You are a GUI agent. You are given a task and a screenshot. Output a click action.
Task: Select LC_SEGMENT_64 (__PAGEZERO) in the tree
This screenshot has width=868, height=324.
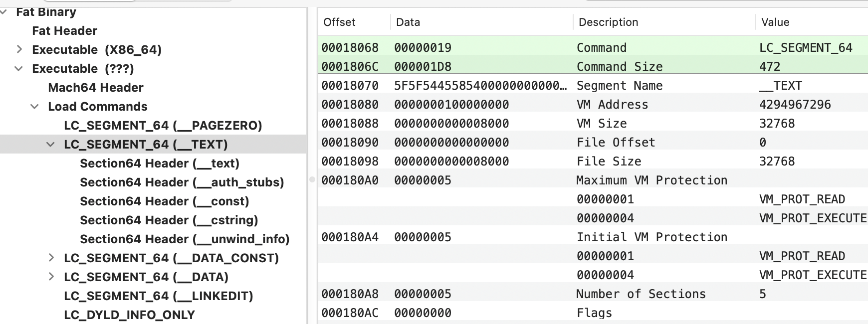163,126
